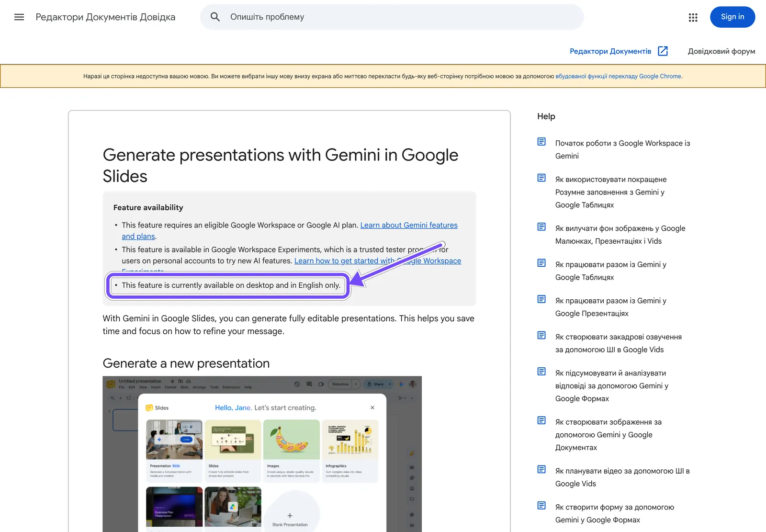
Task: Open the Google apps grid
Action: 693,17
